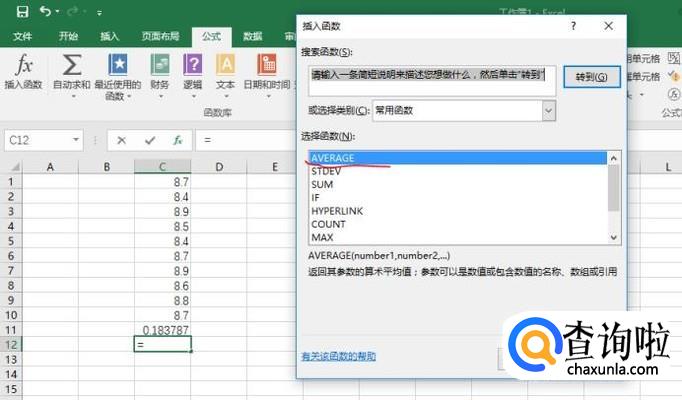682x400 pixels.
Task: Click function list scroll up arrow
Action: click(x=614, y=158)
